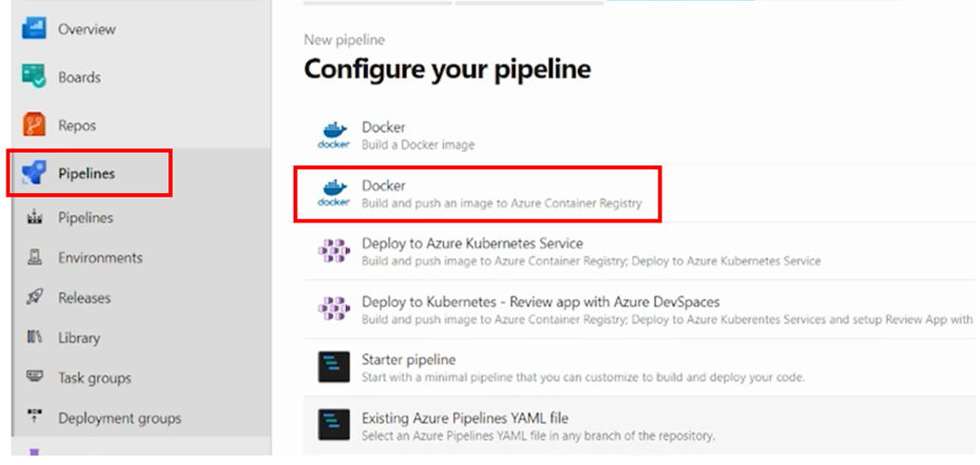Click Kubernetes icon for Deploy to Azure Kubernetes Service
The width and height of the screenshot is (980, 465).
(x=334, y=251)
